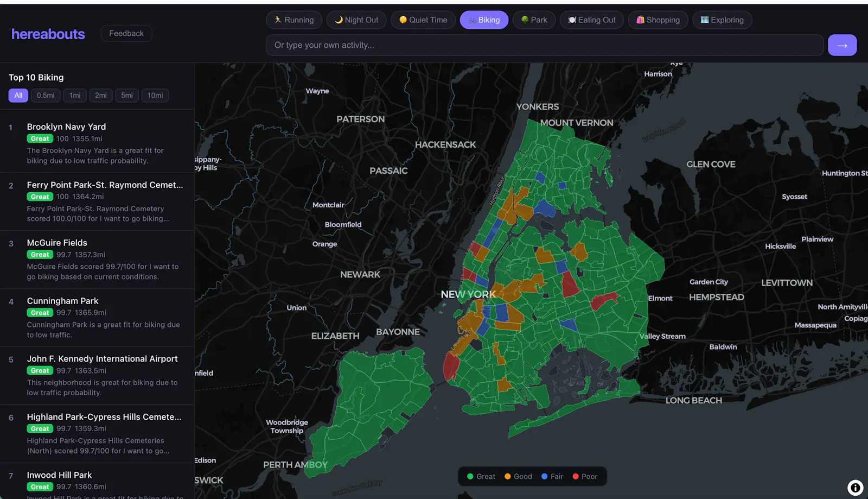Select the Eating Out activity chip

[x=591, y=20]
